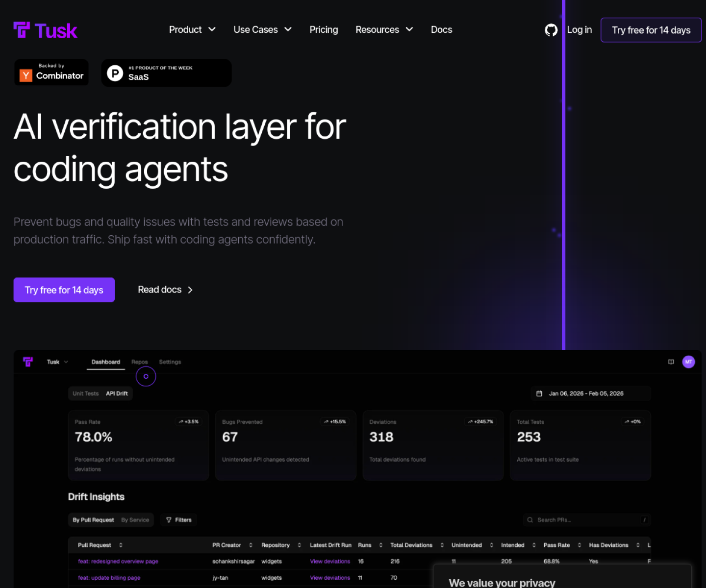This screenshot has height=588, width=706.
Task: Click View deviations for sohankshirsagar row
Action: 330,562
